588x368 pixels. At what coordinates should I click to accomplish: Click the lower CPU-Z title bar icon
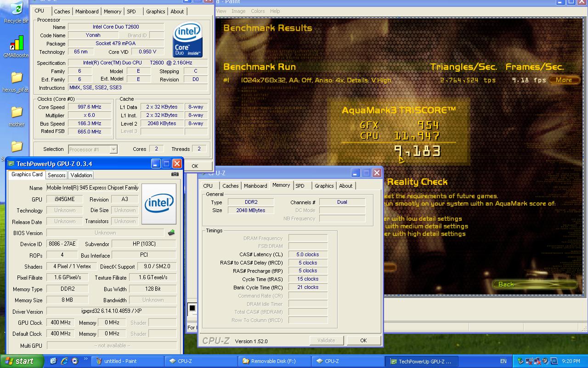coord(203,173)
